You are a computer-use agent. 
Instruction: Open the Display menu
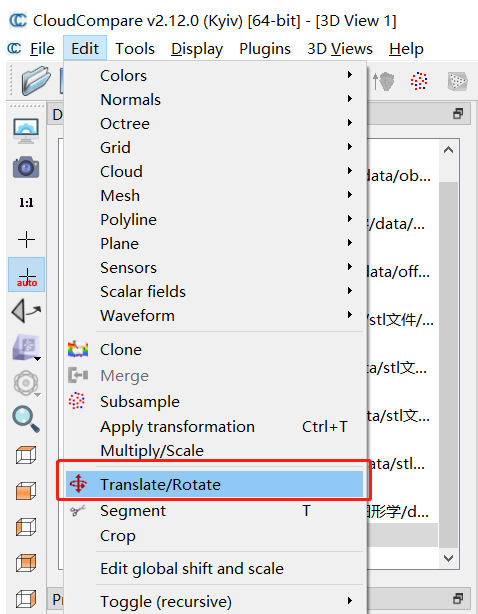coord(197,49)
